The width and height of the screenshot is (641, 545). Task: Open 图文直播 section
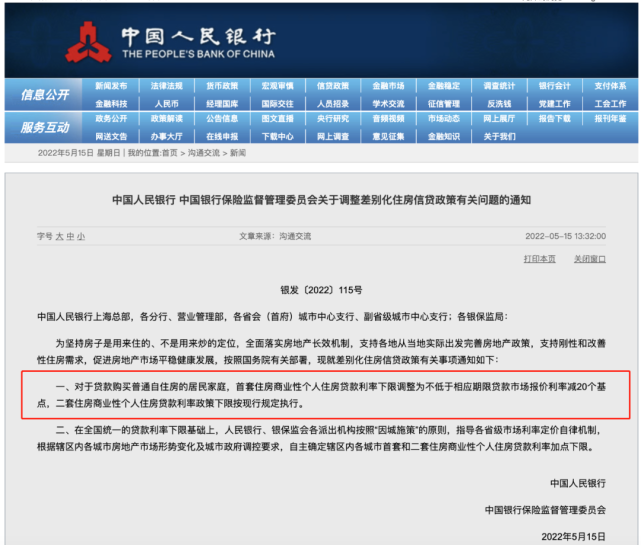coord(278,119)
